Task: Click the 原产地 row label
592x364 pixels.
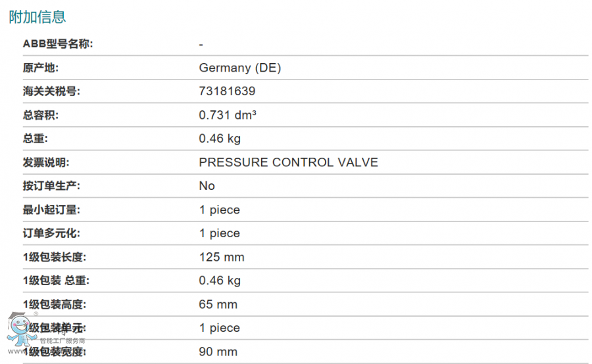Action: [x=40, y=68]
